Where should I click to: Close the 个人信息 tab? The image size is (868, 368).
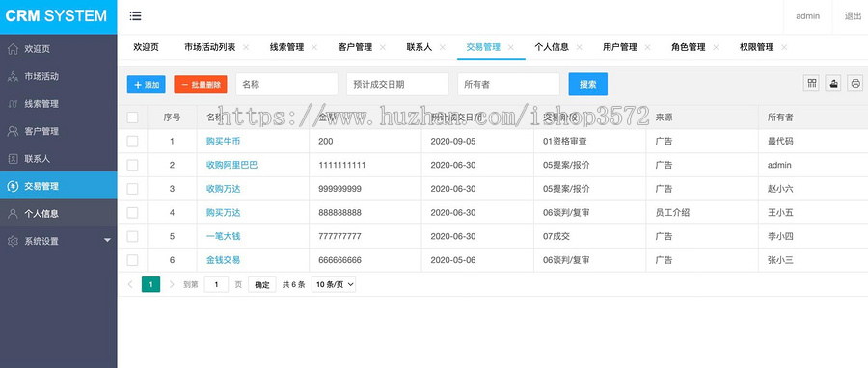tap(579, 47)
